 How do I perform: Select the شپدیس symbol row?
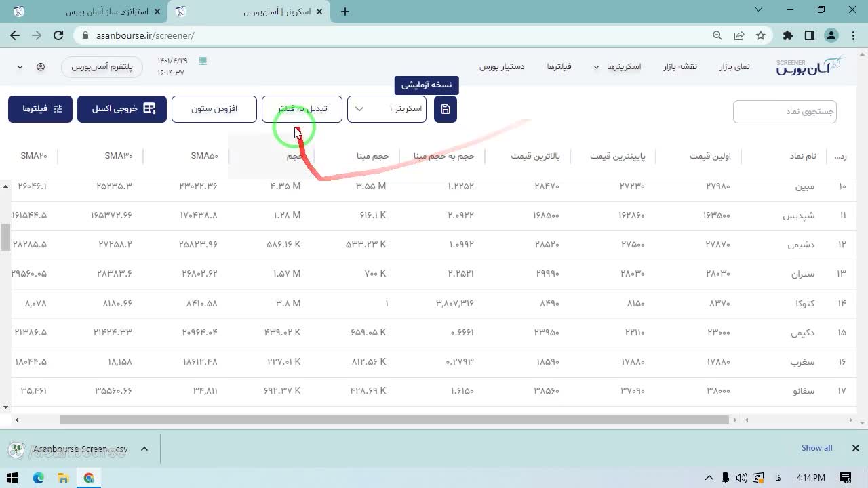click(434, 216)
